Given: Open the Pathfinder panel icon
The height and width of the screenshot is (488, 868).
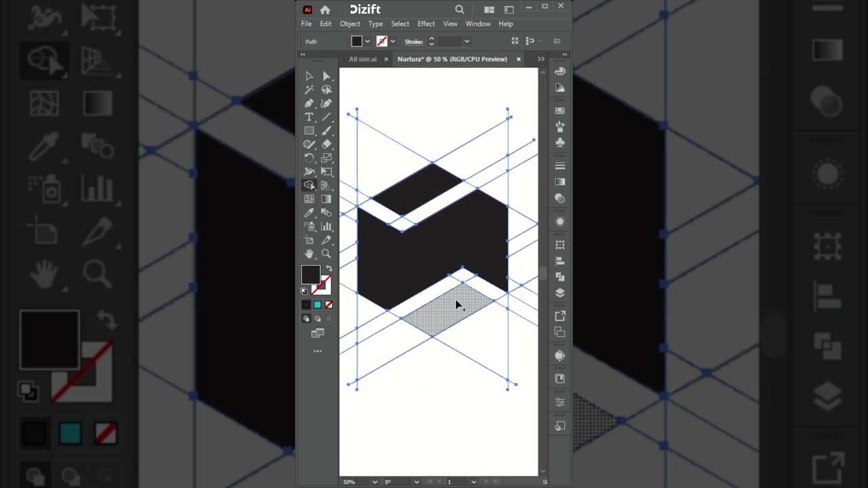Looking at the screenshot, I should point(560,277).
